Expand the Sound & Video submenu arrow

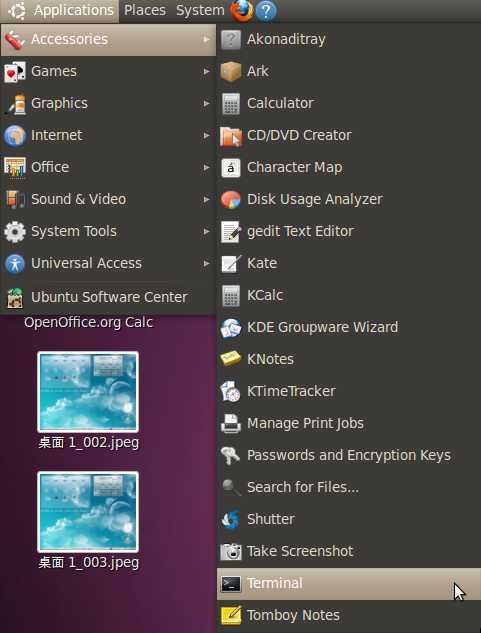[x=206, y=199]
